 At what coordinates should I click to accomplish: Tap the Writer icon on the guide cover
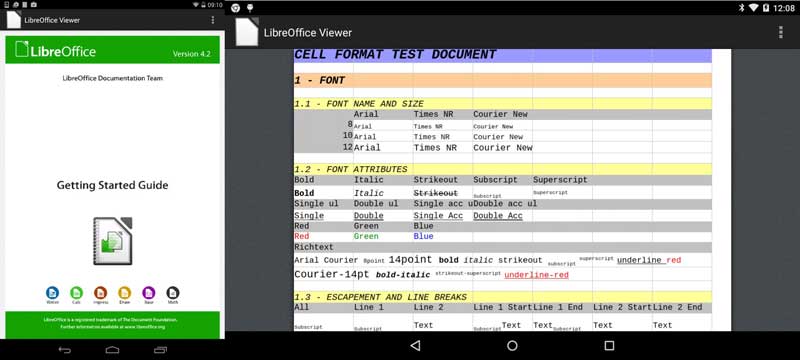(53, 293)
